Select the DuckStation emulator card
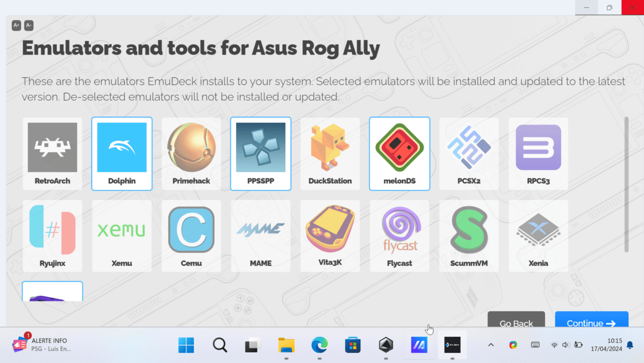The width and height of the screenshot is (644, 363). pos(330,153)
